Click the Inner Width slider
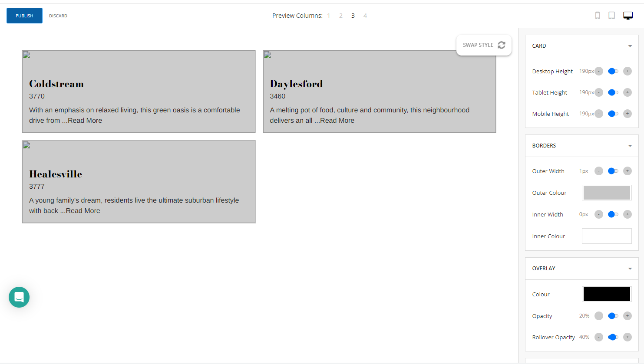Screen dimensions: 644x364 [613, 214]
